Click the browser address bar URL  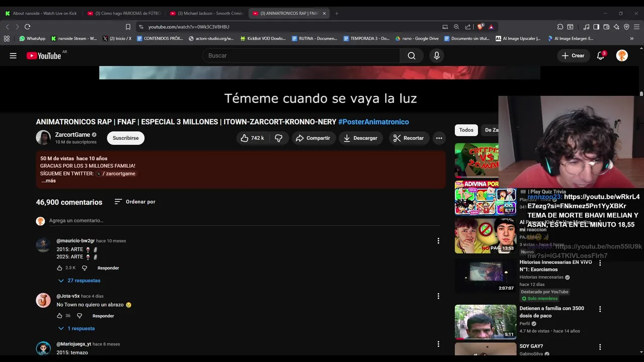[189, 27]
